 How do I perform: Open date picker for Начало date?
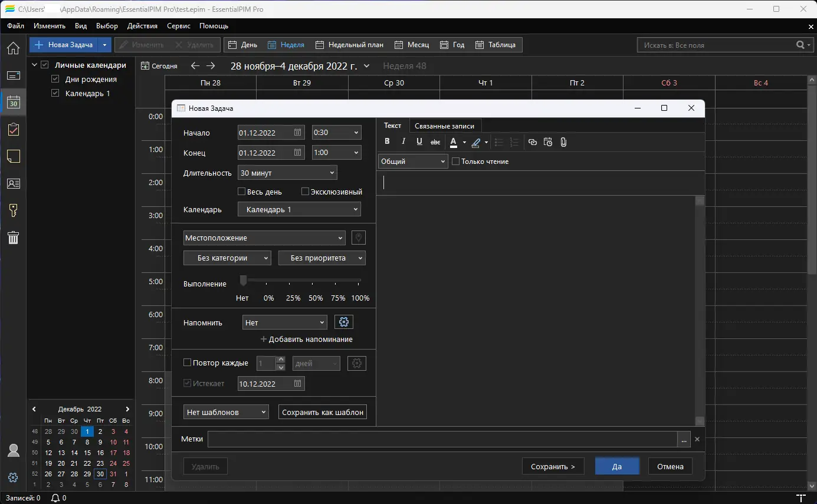[298, 133]
